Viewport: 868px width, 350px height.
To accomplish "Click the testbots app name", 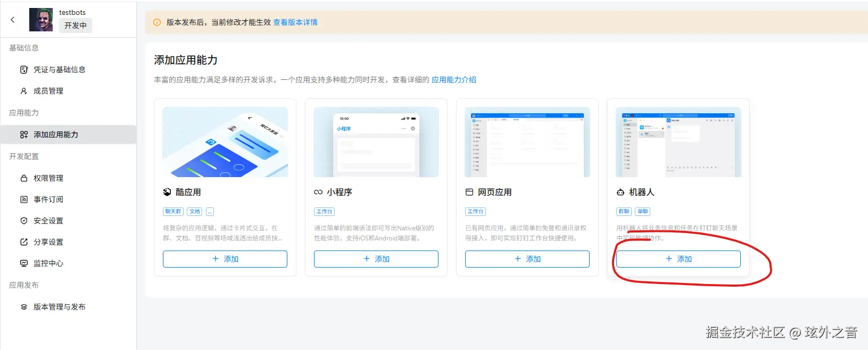I will (x=72, y=12).
